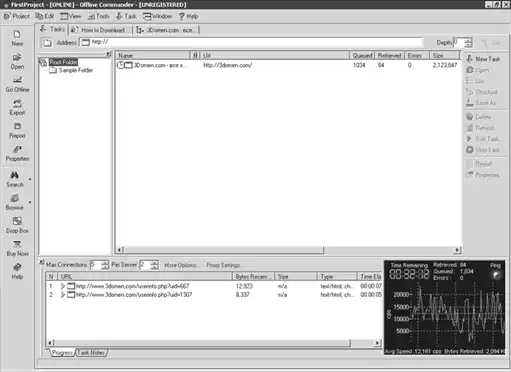
Task: Open the Search dropdown arrow
Action: [x=30, y=179]
